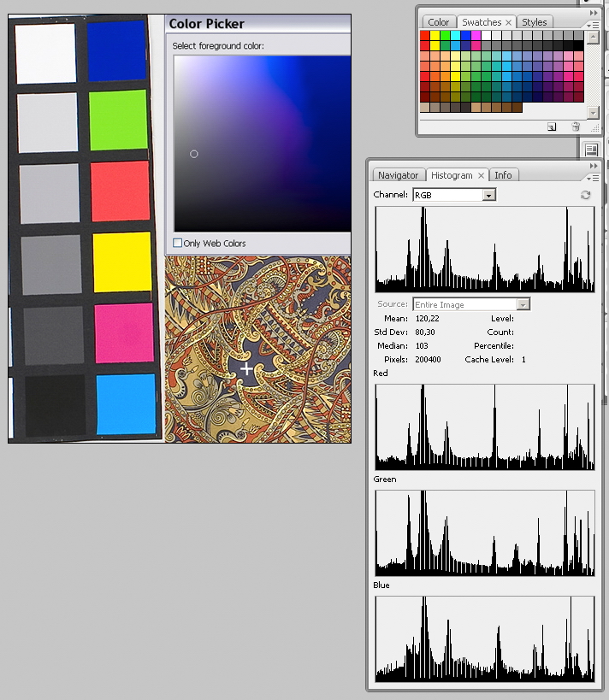
Task: Click the docked panel icon above Histogram
Action: point(591,149)
